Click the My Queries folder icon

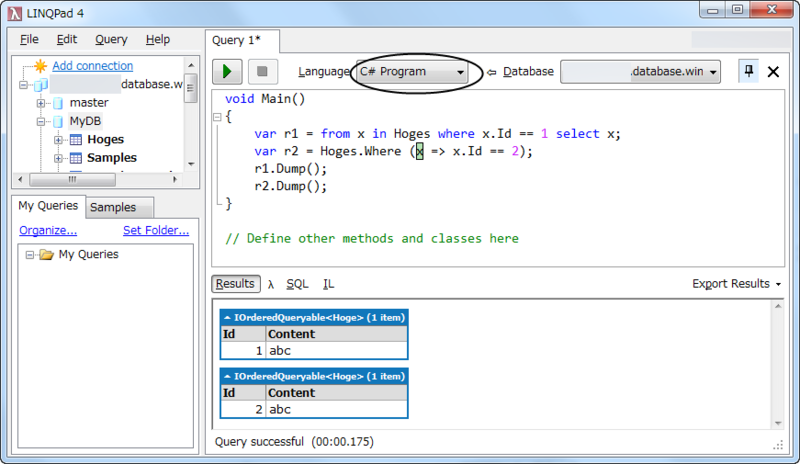coord(46,254)
